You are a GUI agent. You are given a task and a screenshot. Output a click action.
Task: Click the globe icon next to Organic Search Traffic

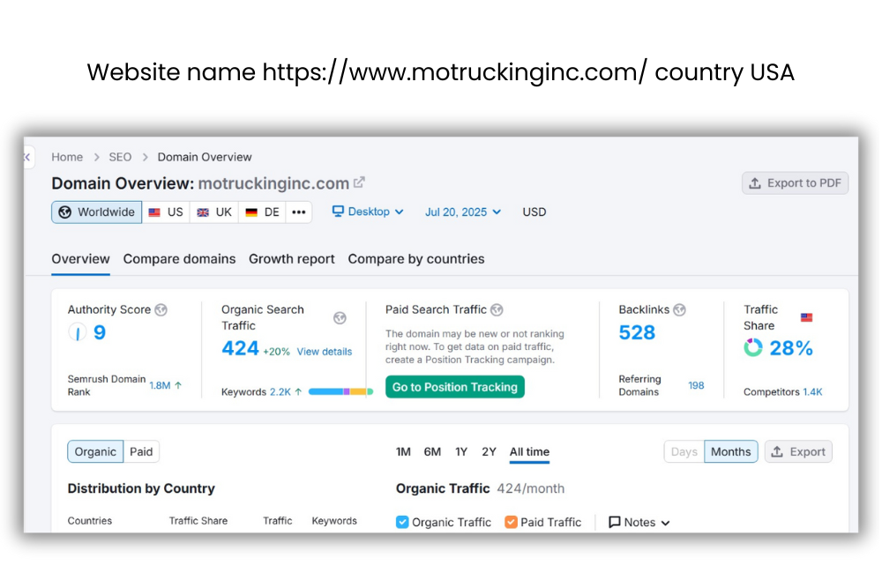point(340,318)
